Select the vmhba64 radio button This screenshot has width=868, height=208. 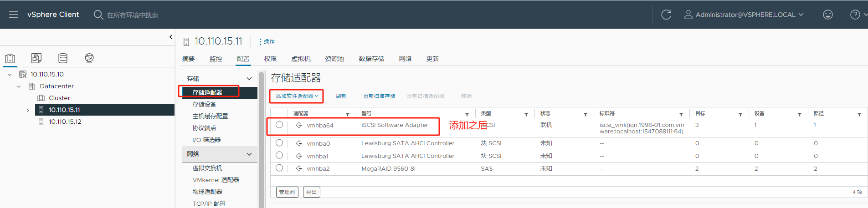tap(279, 125)
